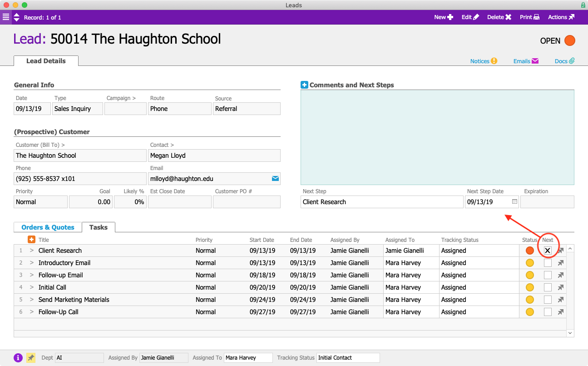Screen dimensions: 588x366
Task: Click the Tracking Status field showing Initial Contact
Action: [348, 358]
